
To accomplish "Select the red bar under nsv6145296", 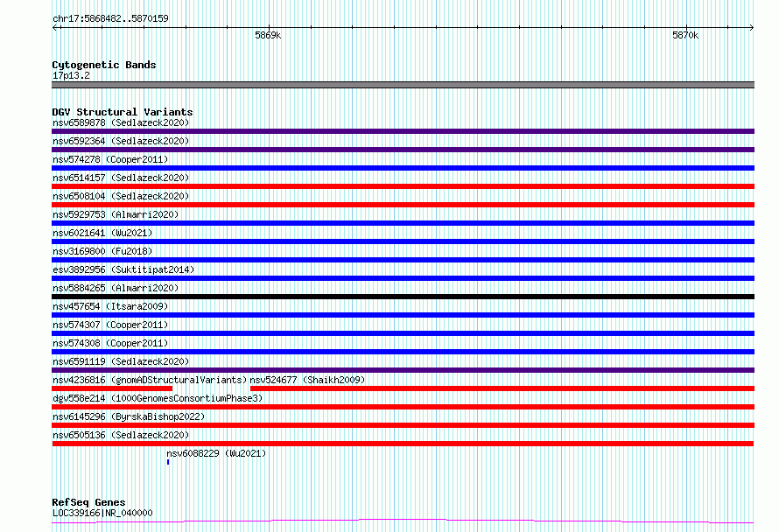I will [x=403, y=425].
